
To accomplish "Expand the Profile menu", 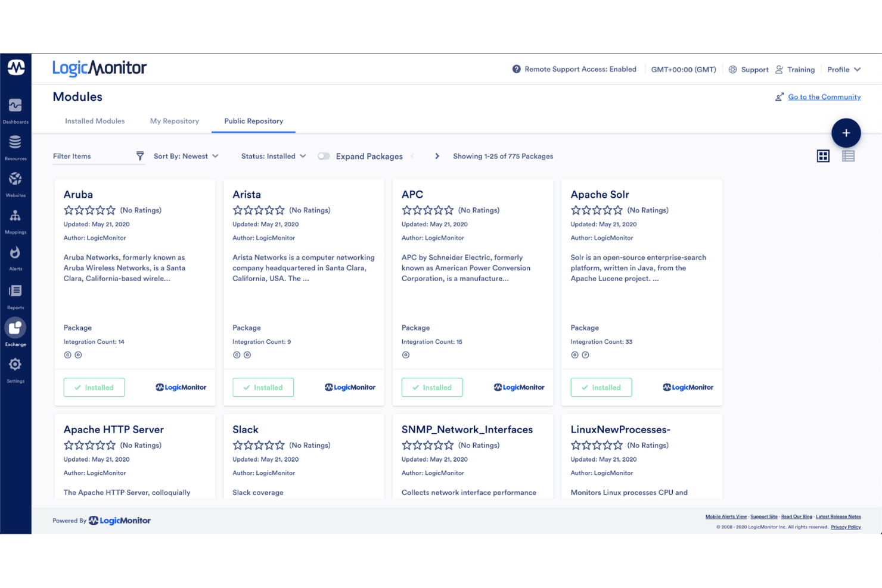I will coord(844,70).
